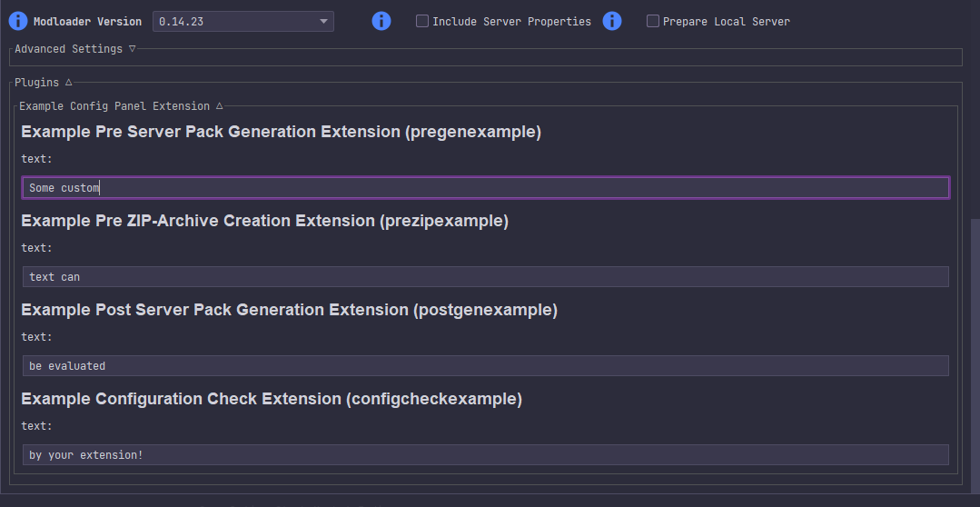This screenshot has width=980, height=507.
Task: Click the configcheckexample extension heading
Action: tap(272, 399)
